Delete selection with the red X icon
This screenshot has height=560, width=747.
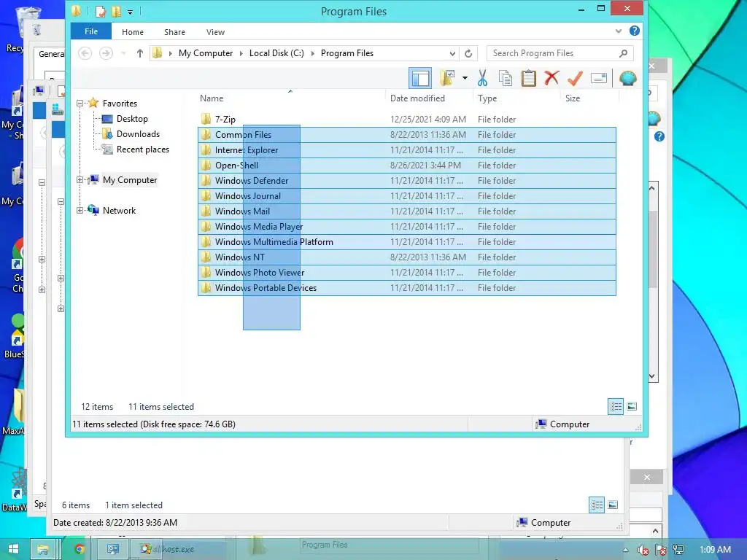551,78
